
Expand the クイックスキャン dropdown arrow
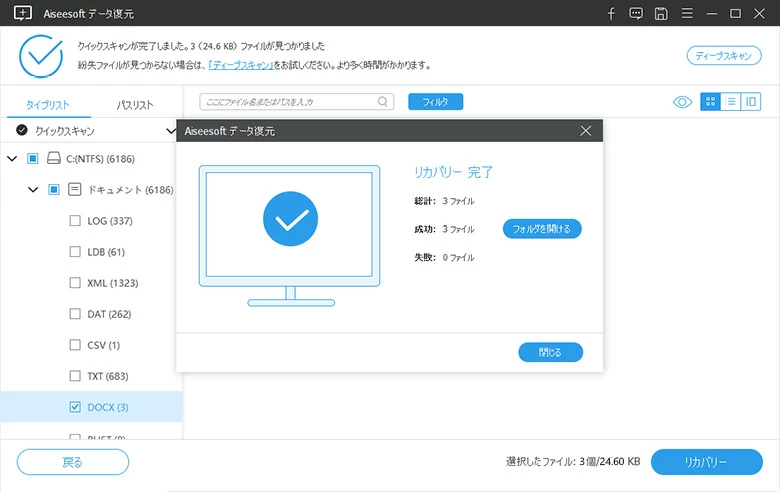pyautogui.click(x=171, y=131)
